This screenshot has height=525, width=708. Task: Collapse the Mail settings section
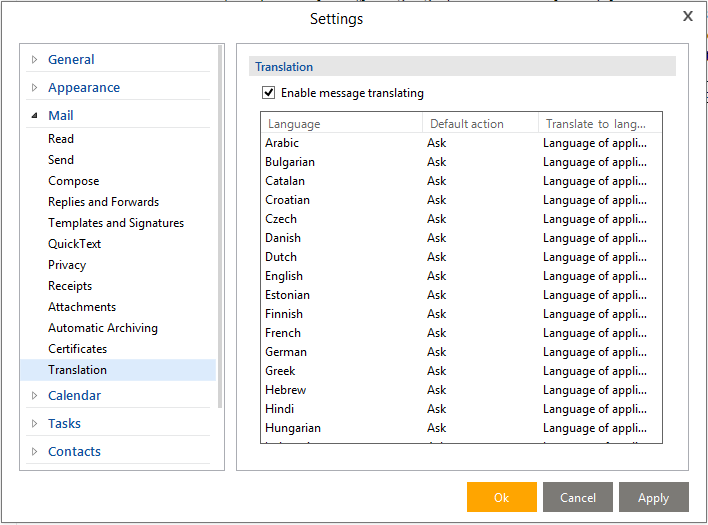[x=34, y=116]
